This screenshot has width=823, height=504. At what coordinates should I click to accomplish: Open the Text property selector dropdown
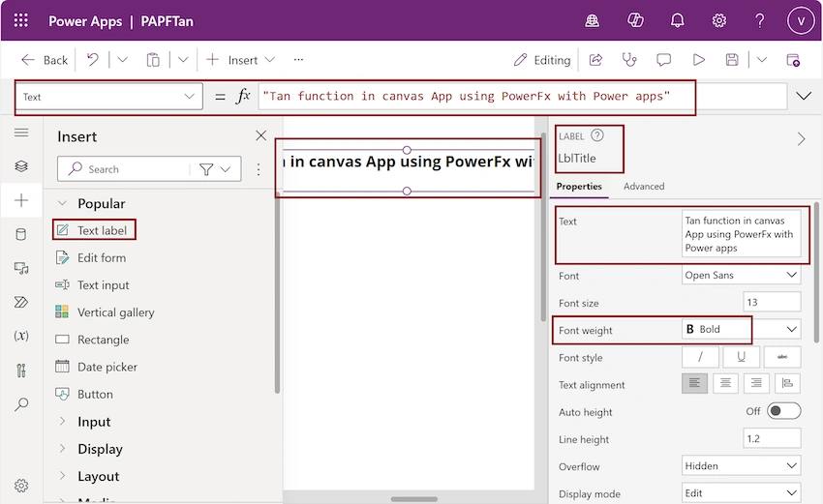click(x=109, y=97)
